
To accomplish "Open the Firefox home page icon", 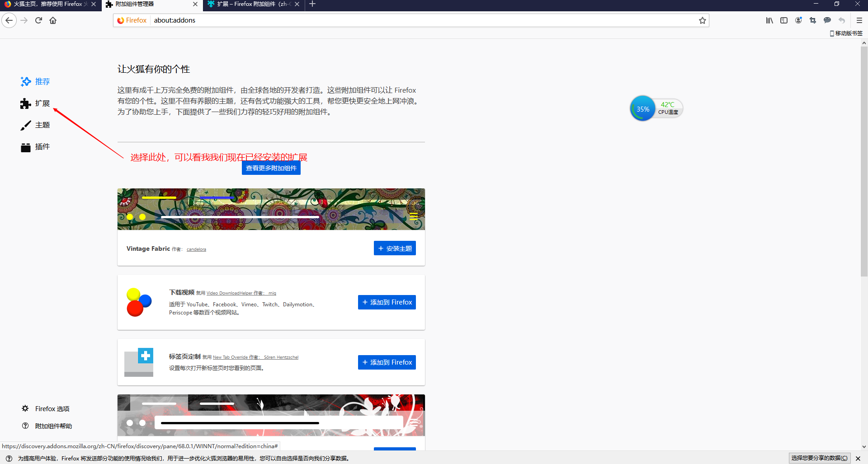I will 53,20.
